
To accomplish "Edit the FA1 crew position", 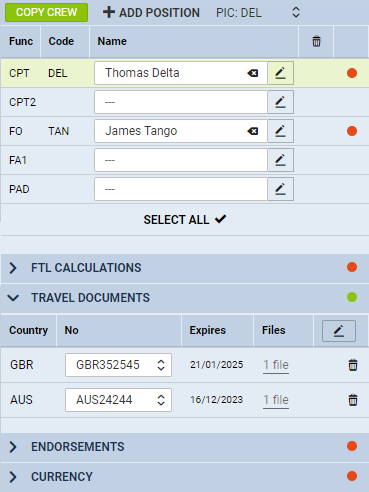I will (280, 160).
